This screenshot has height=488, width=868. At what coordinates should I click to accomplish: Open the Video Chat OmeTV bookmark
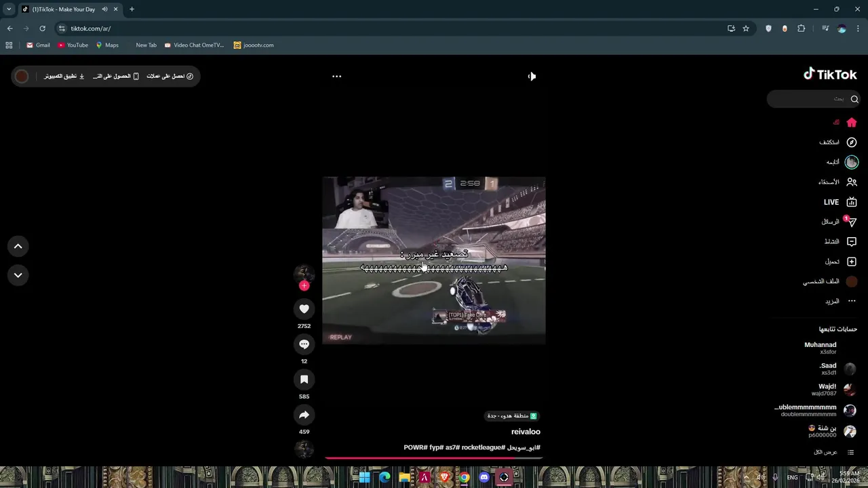[x=194, y=45]
